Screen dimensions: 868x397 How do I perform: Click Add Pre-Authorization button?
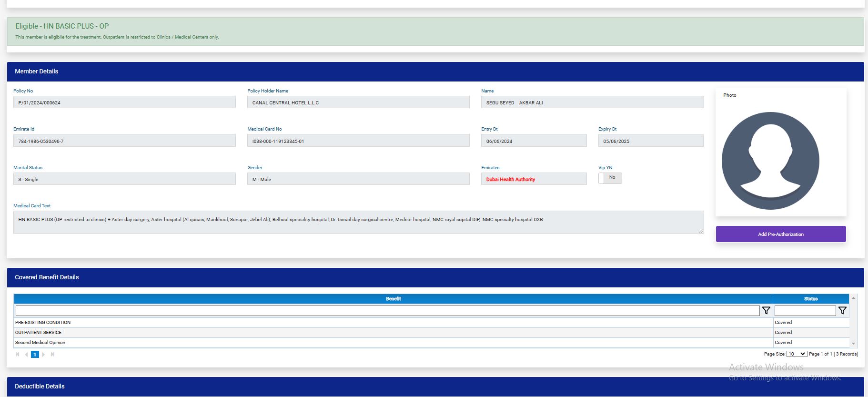click(781, 234)
